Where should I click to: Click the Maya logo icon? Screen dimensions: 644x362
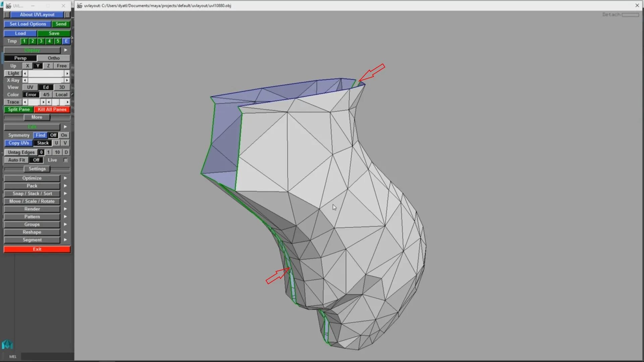(x=7, y=345)
